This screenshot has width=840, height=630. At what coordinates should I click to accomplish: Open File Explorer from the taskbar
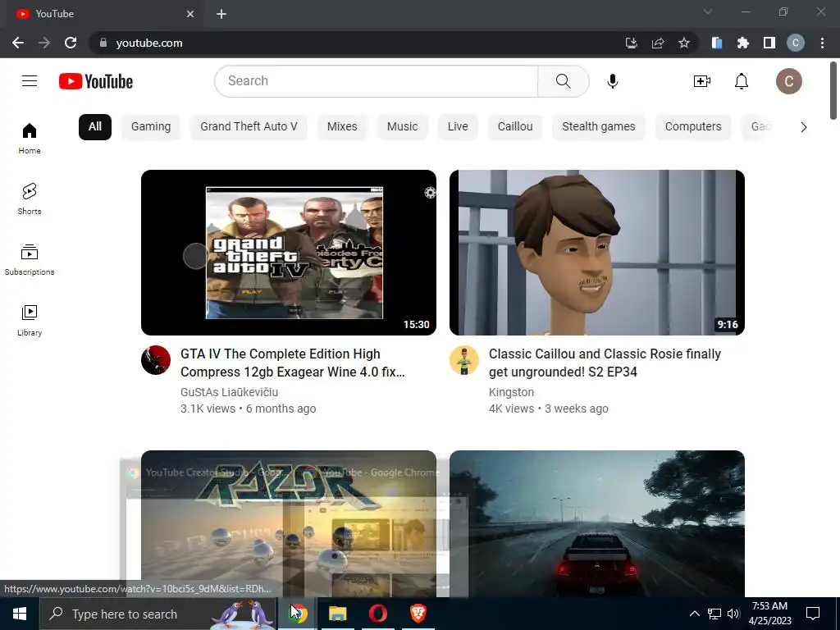pyautogui.click(x=337, y=614)
